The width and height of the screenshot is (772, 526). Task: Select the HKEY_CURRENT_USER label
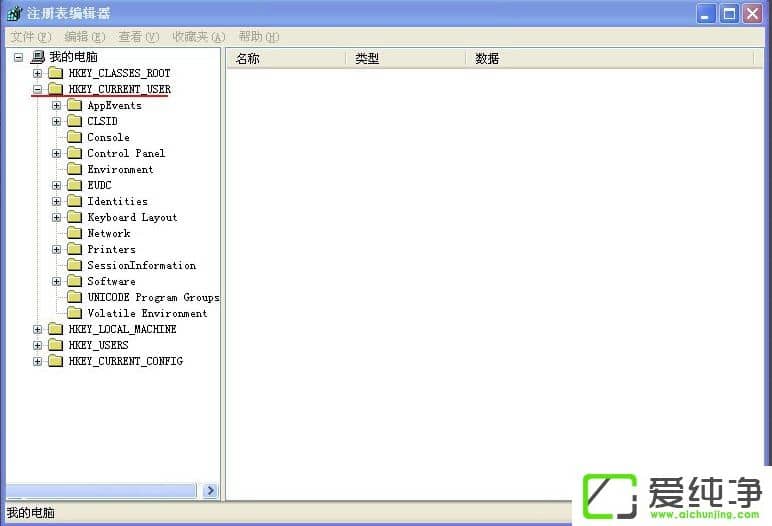120,89
